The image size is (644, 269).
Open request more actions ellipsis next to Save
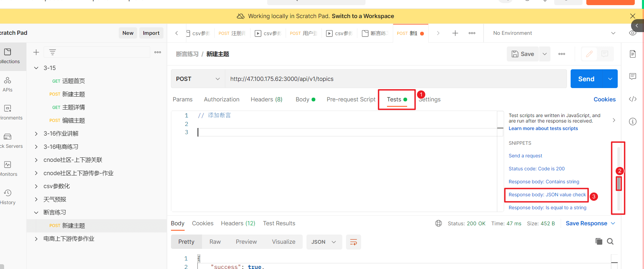(x=562, y=54)
